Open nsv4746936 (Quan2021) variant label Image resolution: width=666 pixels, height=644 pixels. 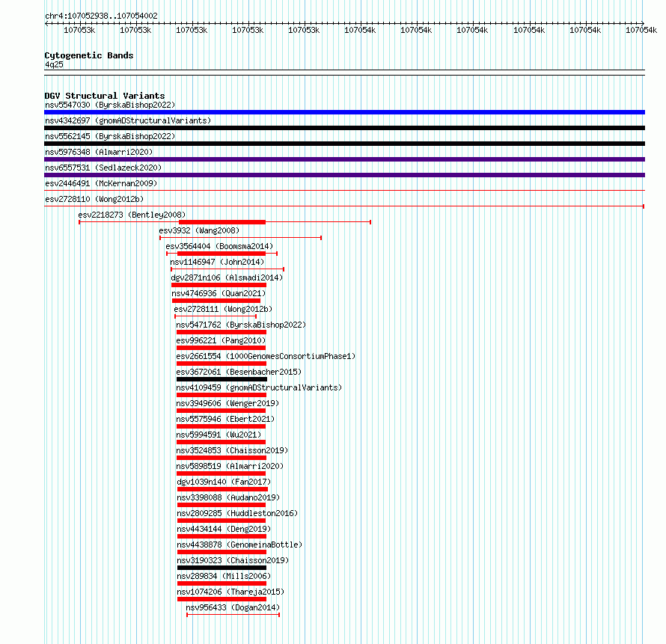pos(219,293)
